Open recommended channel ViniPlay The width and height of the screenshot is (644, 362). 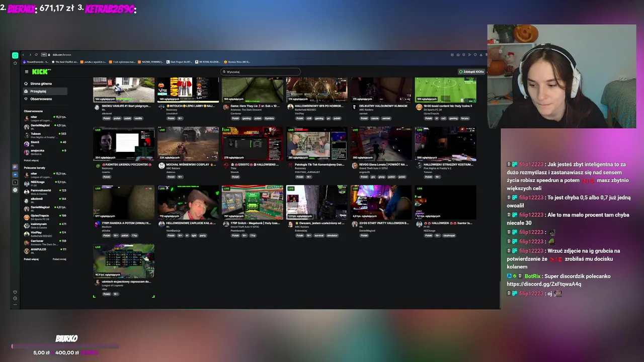(45, 233)
